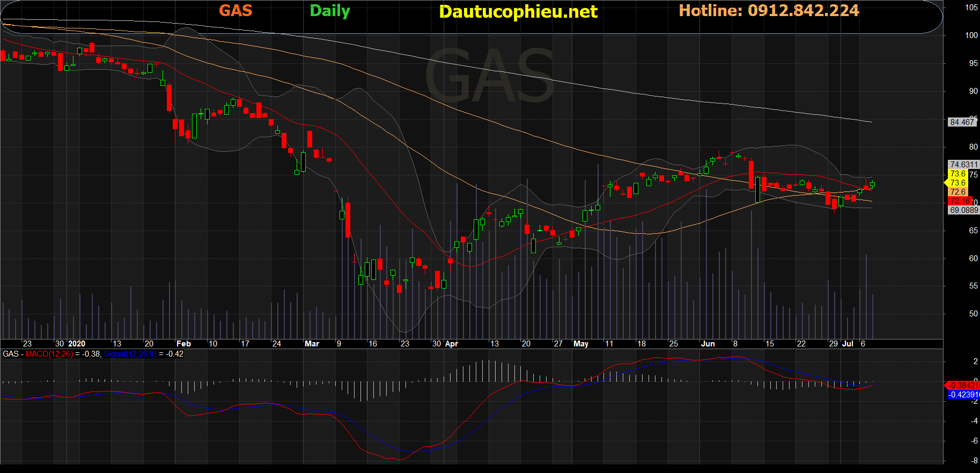Select the 74.6311 upper band price tag
The image size is (980, 473).
point(964,165)
